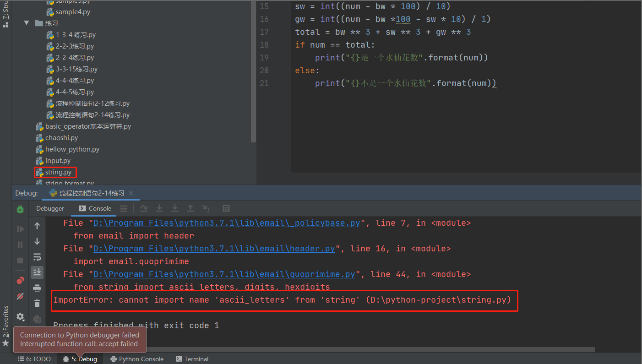Open Evaluate Expression calculator icon
Image resolution: width=642 pixels, height=364 pixels.
[226, 208]
